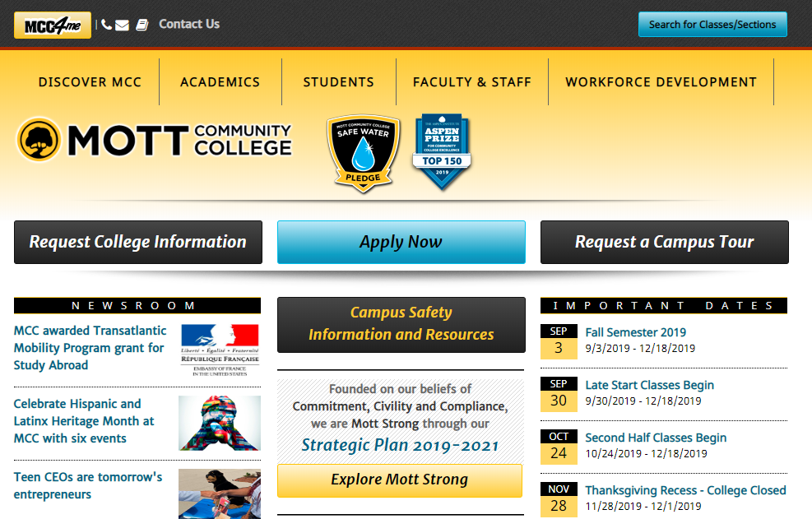Click the Safe Water Pledge badge

(x=363, y=153)
